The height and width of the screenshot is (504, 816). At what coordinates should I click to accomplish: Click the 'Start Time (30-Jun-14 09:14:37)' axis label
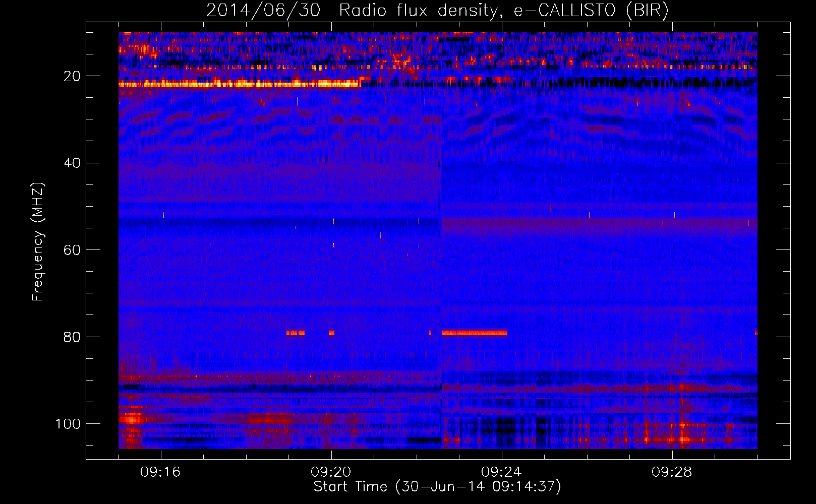(437, 487)
